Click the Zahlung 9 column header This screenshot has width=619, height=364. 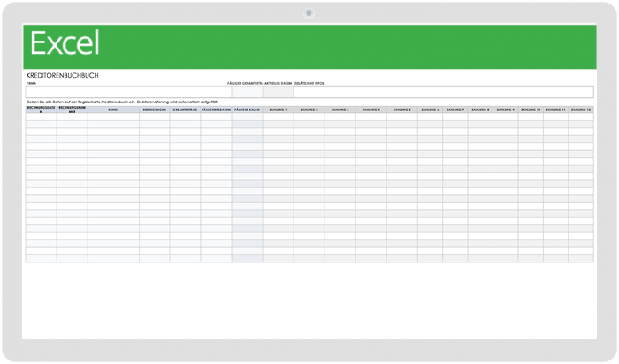coord(506,110)
